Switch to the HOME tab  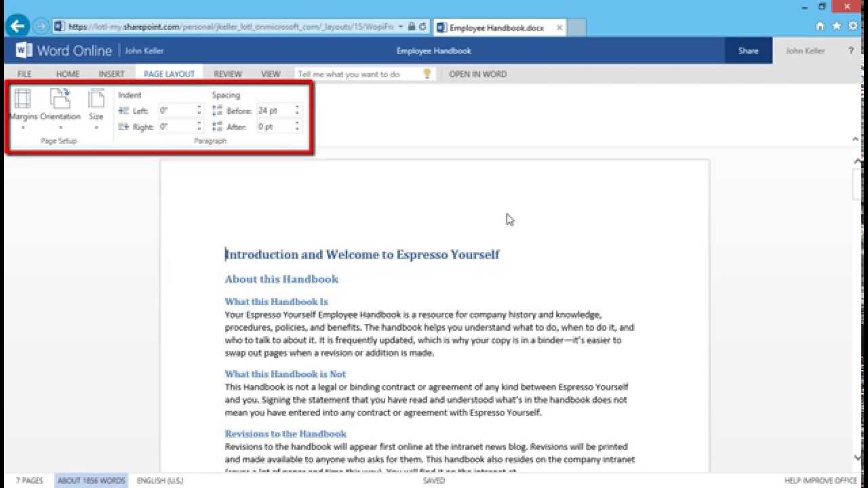[x=68, y=74]
